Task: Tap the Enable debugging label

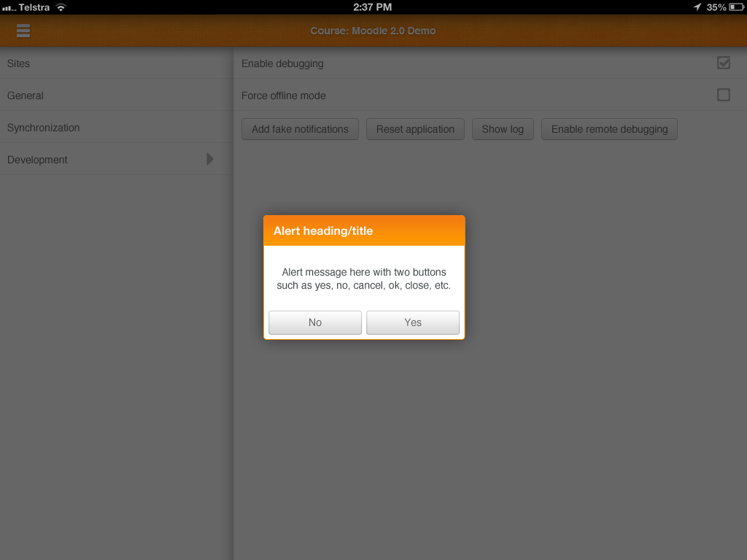Action: tap(282, 64)
